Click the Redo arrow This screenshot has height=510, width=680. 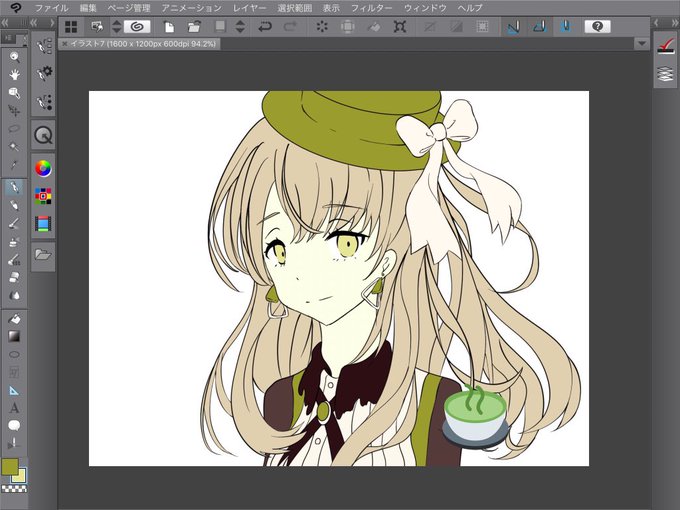pos(290,27)
